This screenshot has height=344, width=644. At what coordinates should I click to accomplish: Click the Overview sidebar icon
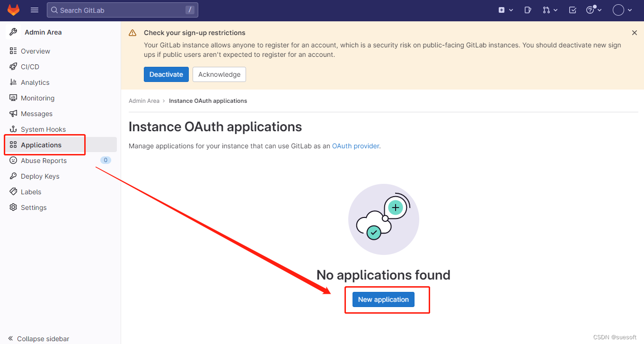(13, 51)
